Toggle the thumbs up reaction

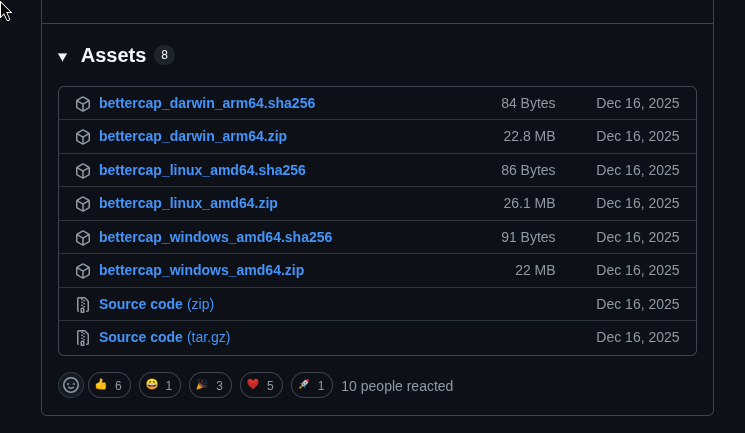click(x=109, y=385)
